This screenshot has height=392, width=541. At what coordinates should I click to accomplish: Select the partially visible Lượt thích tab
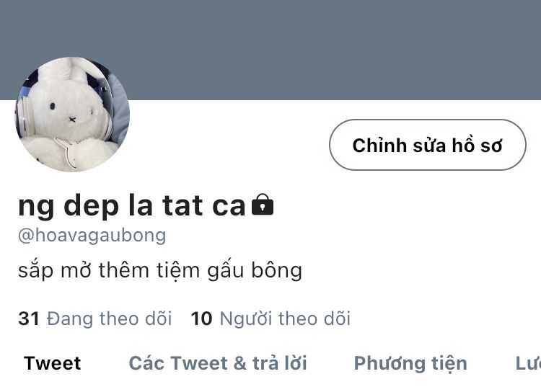(528, 363)
